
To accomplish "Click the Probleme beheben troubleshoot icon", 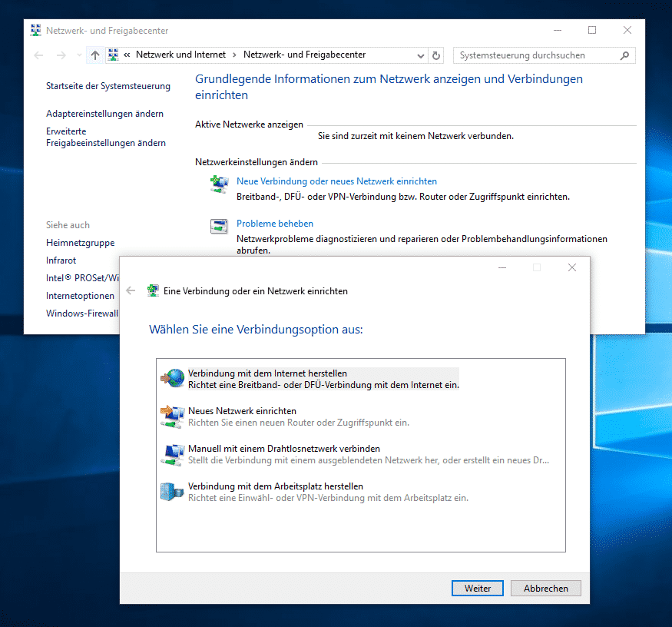I will pyautogui.click(x=219, y=226).
